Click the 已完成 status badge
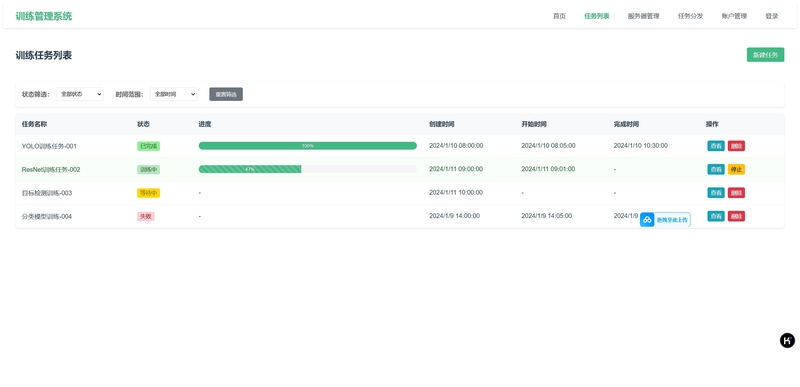The width and height of the screenshot is (800, 387). pos(148,146)
